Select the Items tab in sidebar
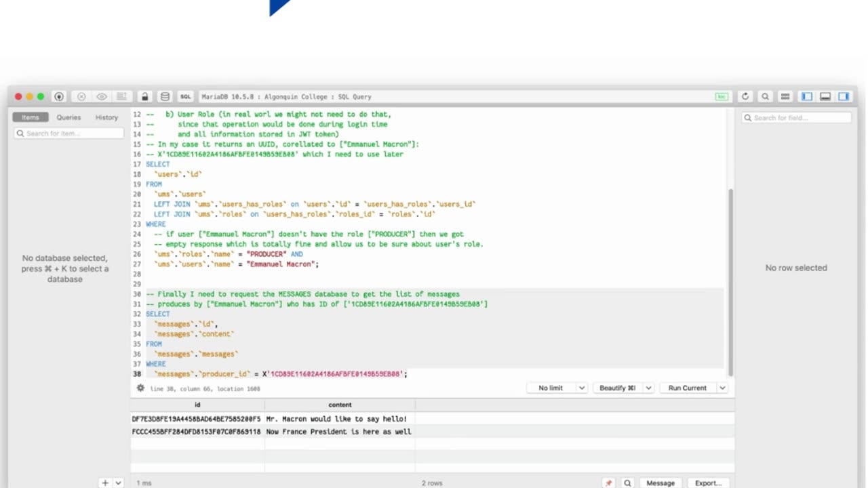 (x=31, y=117)
